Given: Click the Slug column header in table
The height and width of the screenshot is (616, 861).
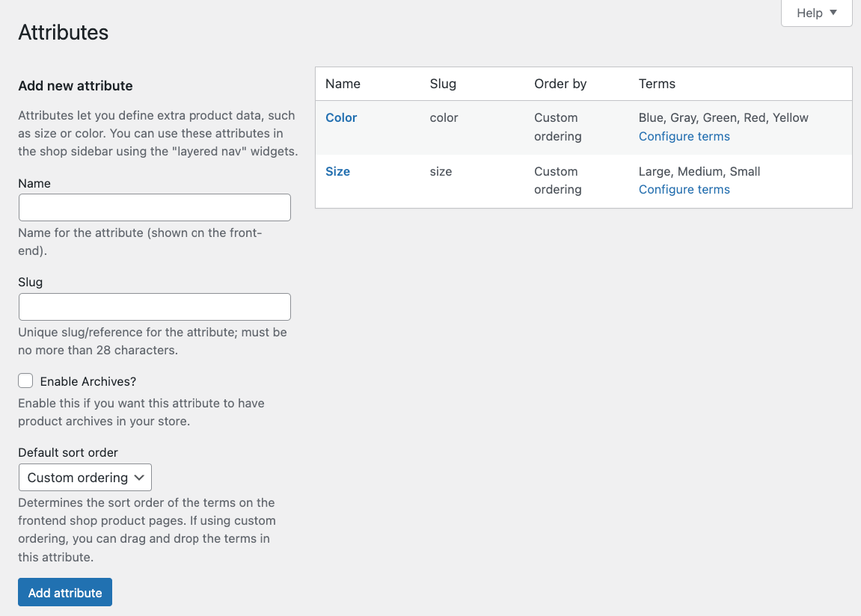Looking at the screenshot, I should click(x=443, y=84).
